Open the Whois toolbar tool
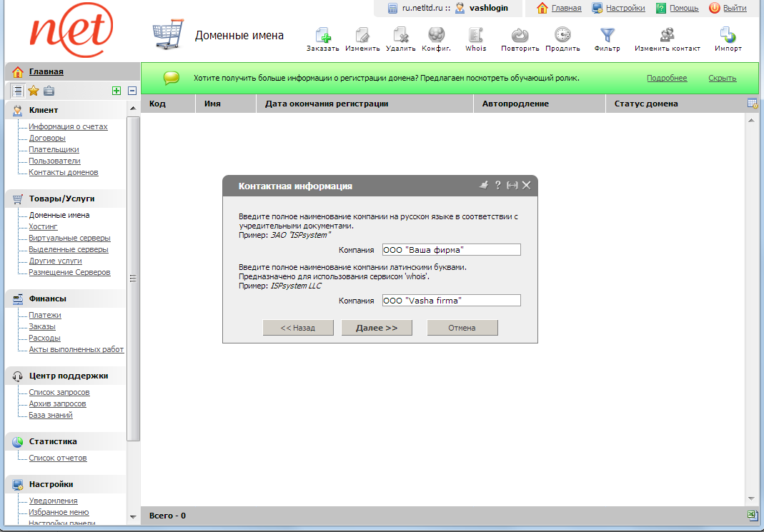The width and height of the screenshot is (764, 532). (x=475, y=36)
